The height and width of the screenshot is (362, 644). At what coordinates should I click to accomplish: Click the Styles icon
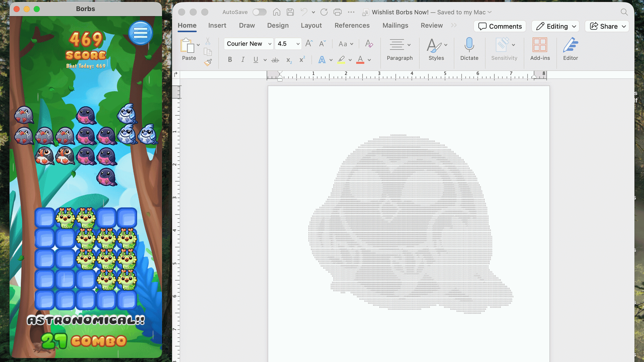pos(434,45)
